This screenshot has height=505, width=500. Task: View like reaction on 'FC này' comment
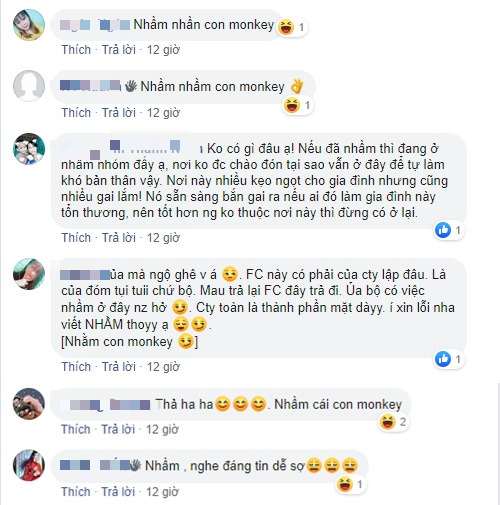pyautogui.click(x=449, y=359)
